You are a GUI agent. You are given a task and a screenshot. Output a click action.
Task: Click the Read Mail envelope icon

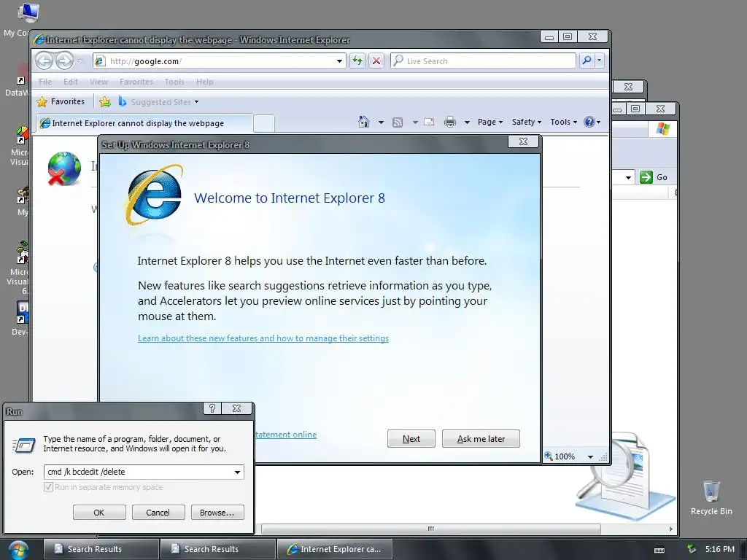coord(429,122)
